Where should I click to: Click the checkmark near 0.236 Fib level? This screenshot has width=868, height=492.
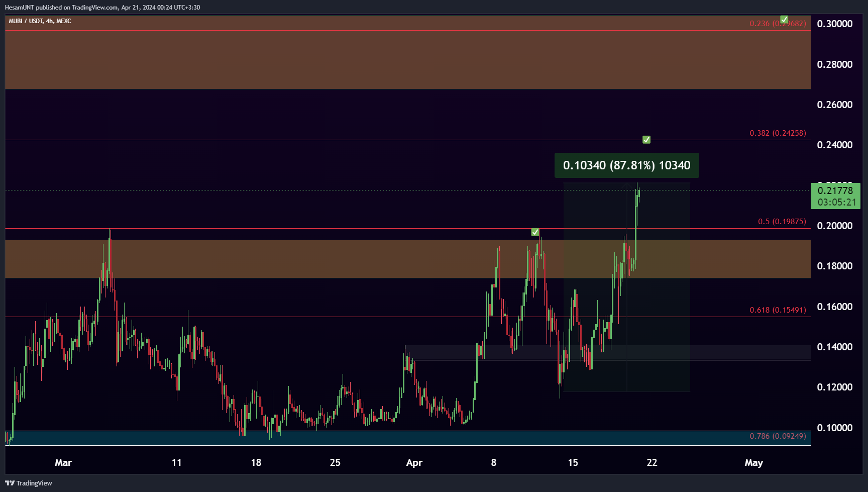[x=784, y=20]
